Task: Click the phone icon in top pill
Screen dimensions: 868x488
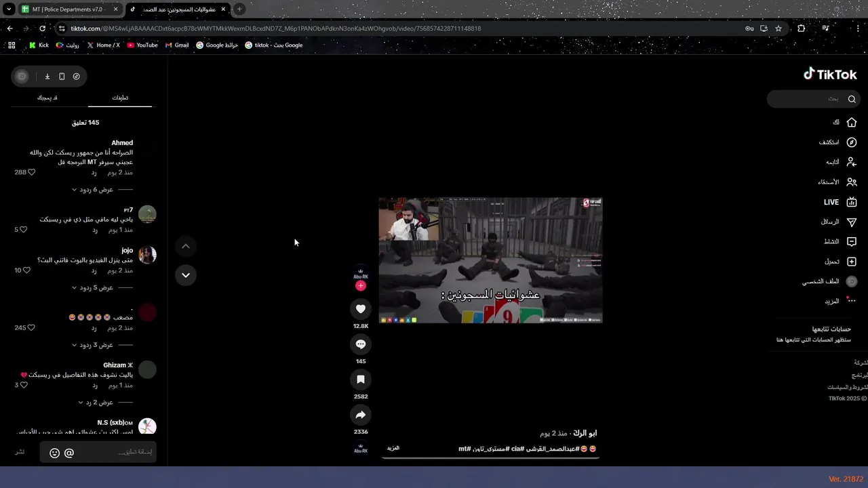Action: pos(62,77)
